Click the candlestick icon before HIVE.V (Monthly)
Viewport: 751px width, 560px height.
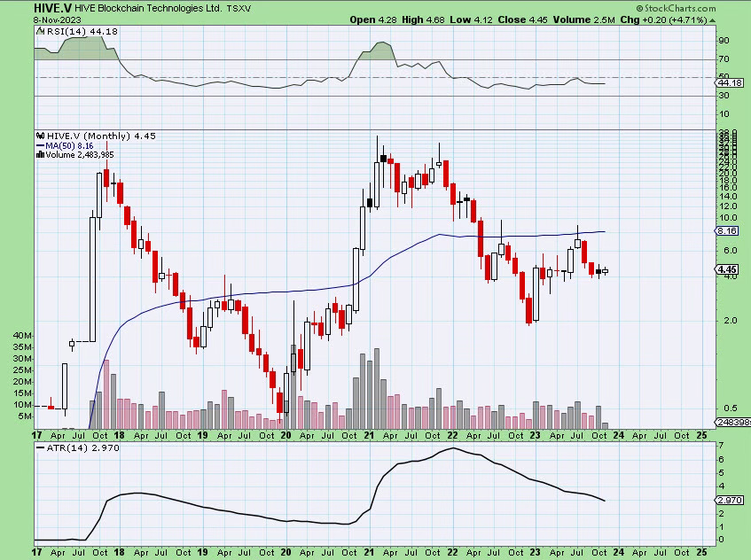pos(41,136)
